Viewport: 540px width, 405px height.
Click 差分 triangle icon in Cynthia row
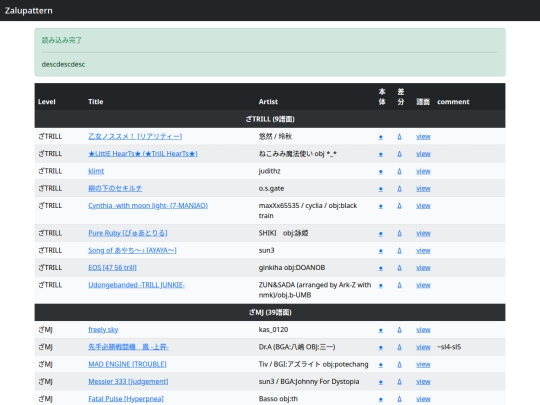[x=399, y=205]
